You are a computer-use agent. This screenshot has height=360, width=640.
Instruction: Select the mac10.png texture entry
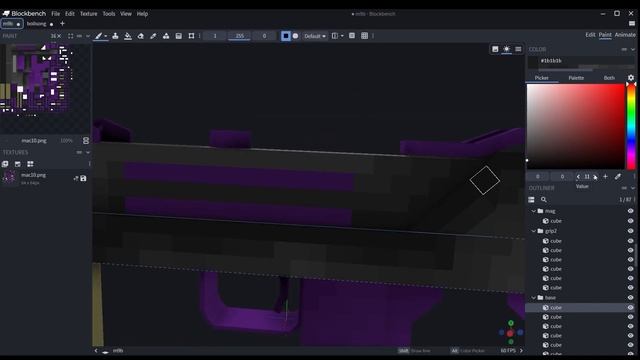[x=45, y=178]
